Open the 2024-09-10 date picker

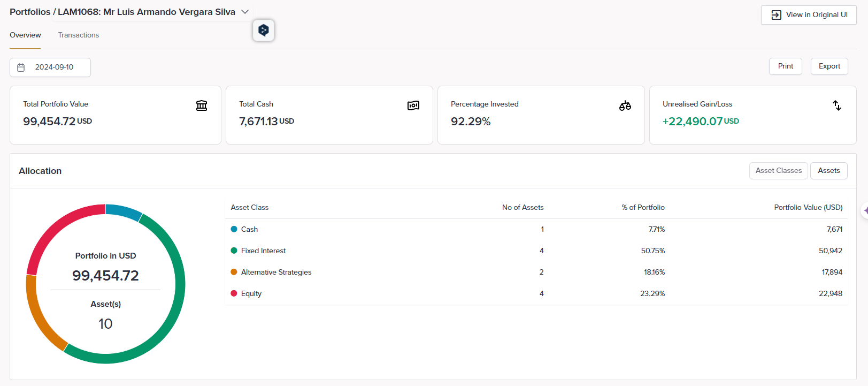point(54,67)
